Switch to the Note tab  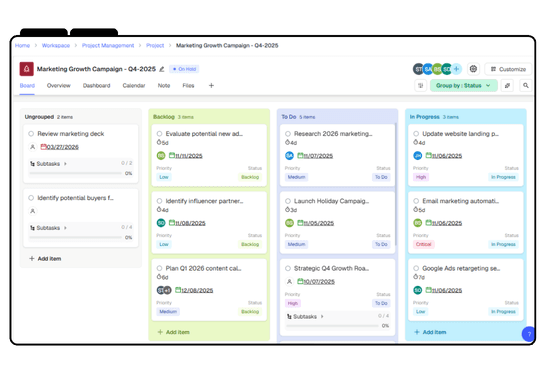pyautogui.click(x=164, y=85)
